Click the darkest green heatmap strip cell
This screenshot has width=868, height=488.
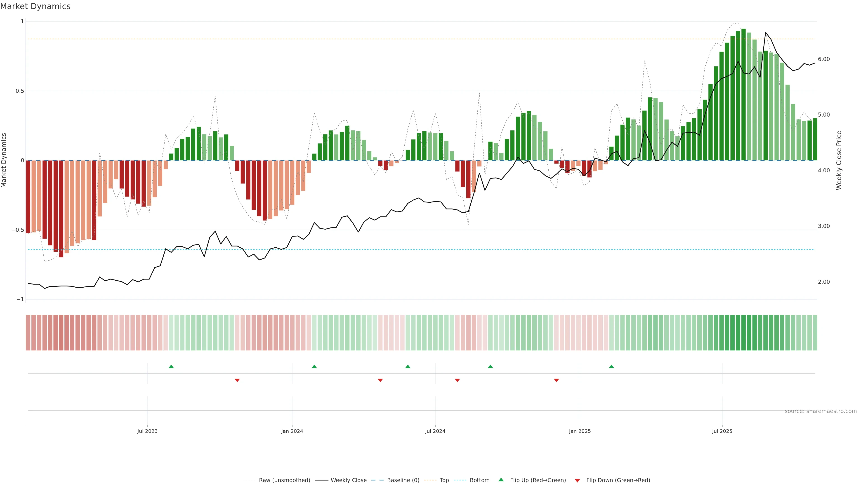point(744,333)
